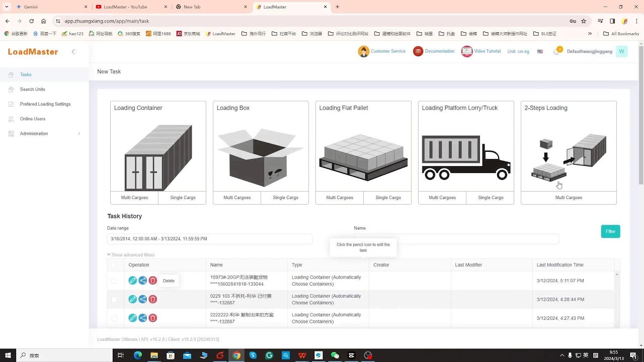Reload the page in Chrome

31,21
